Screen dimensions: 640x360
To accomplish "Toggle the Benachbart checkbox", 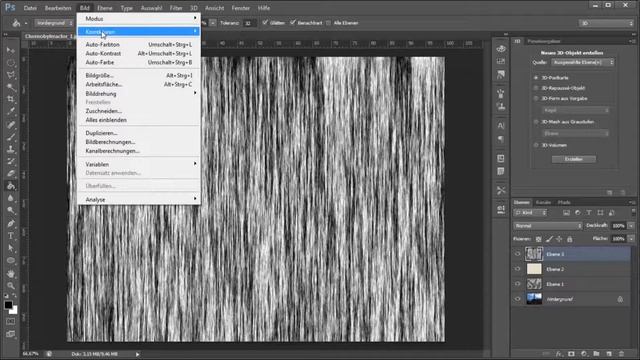I will coord(293,23).
